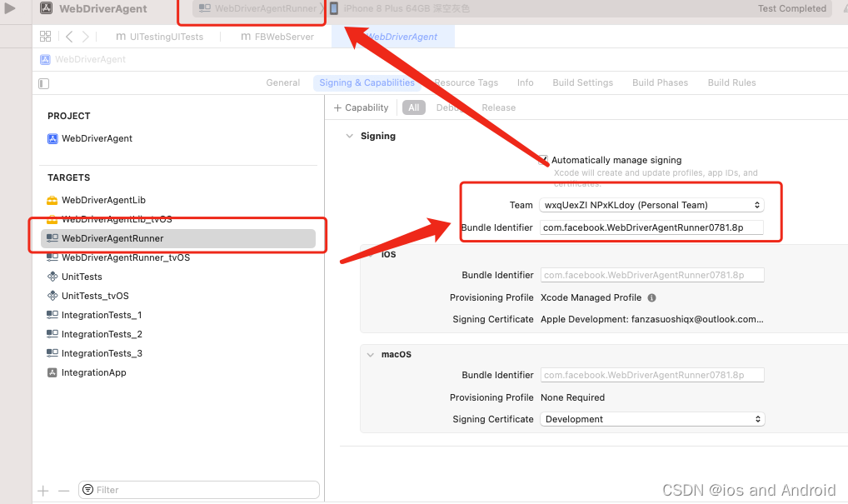Switch to the Build Settings tab
The width and height of the screenshot is (848, 504).
pyautogui.click(x=583, y=82)
